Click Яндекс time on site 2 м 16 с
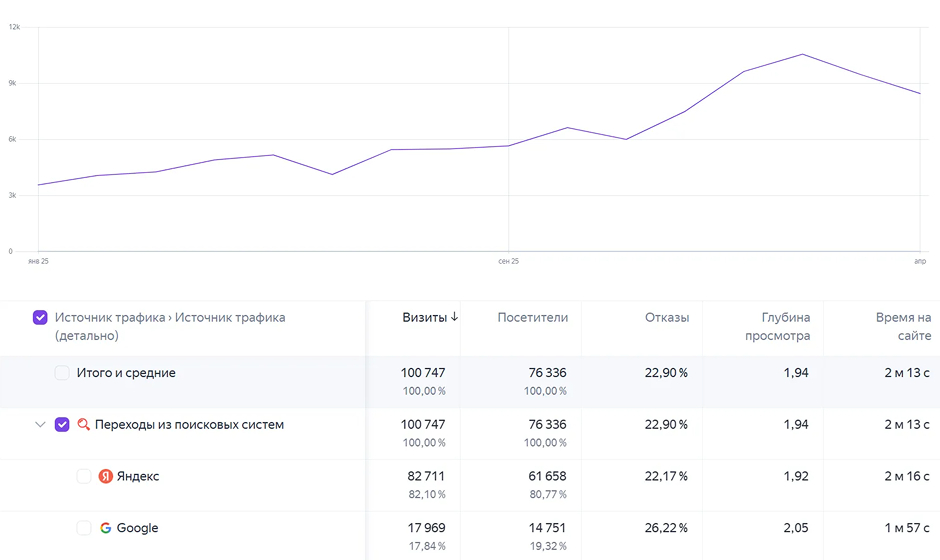Image resolution: width=940 pixels, height=560 pixels. (907, 476)
